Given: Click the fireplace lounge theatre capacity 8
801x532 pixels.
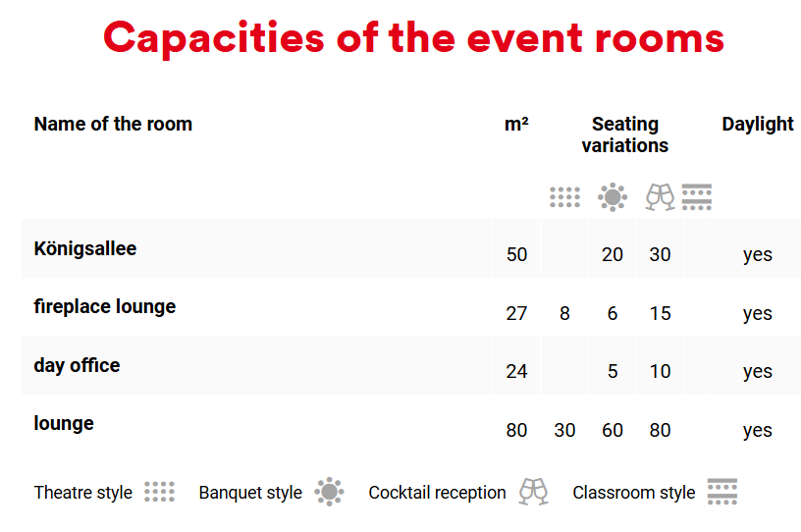Looking at the screenshot, I should [564, 313].
